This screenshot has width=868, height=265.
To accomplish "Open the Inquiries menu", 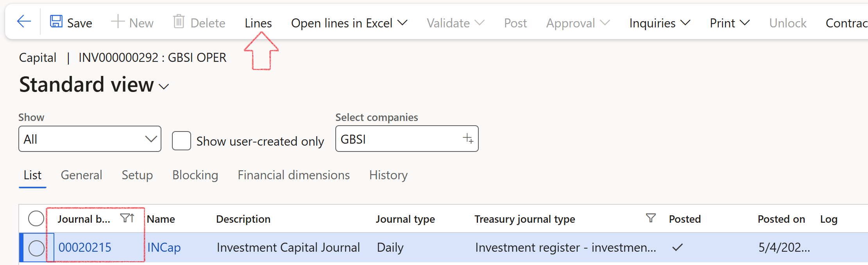I will (660, 23).
